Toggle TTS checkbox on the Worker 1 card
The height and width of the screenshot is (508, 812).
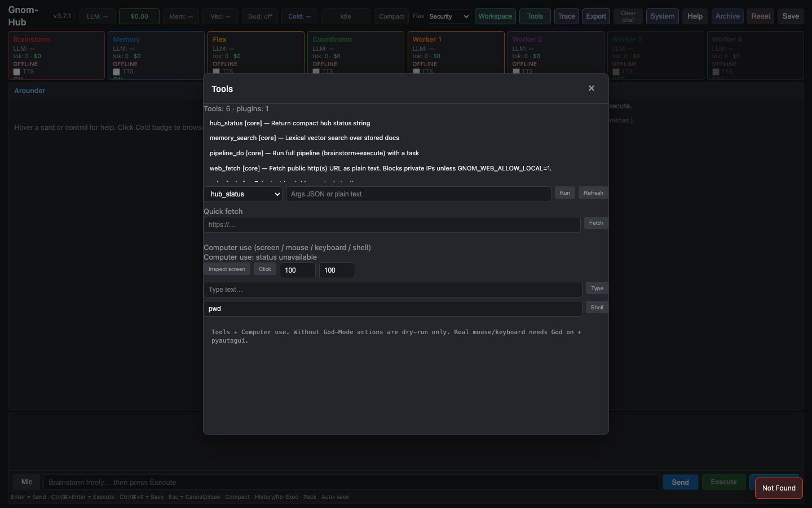click(x=416, y=72)
